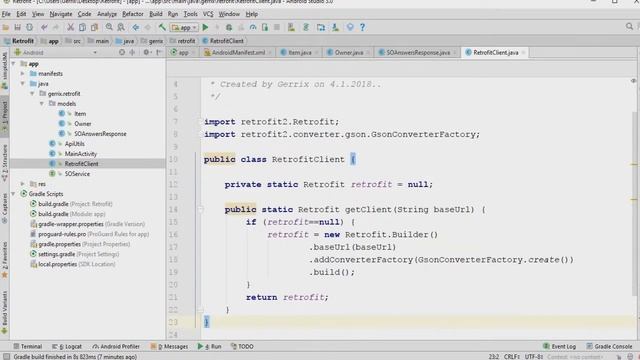The width and height of the screenshot is (640, 360).
Task: Switch to the SOAnswersResponse.java tab
Action: pyautogui.click(x=418, y=52)
